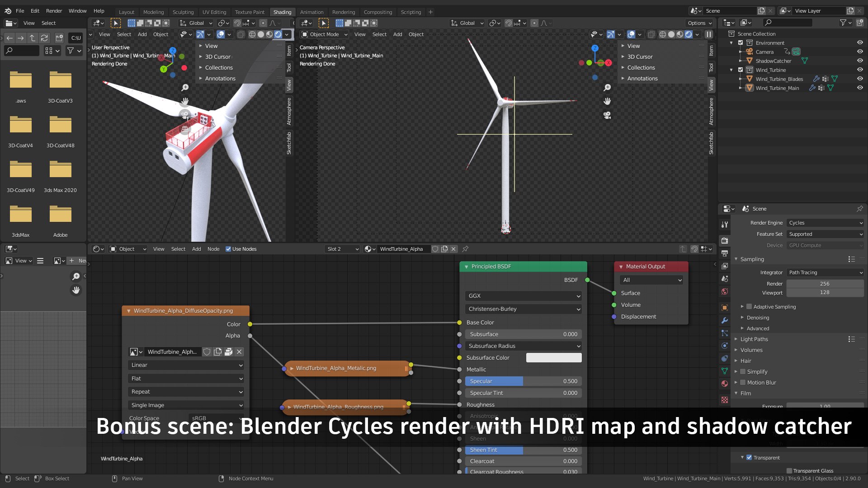Screen dimensions: 868x488
Task: Create new material copy icon in node header
Action: (x=444, y=249)
